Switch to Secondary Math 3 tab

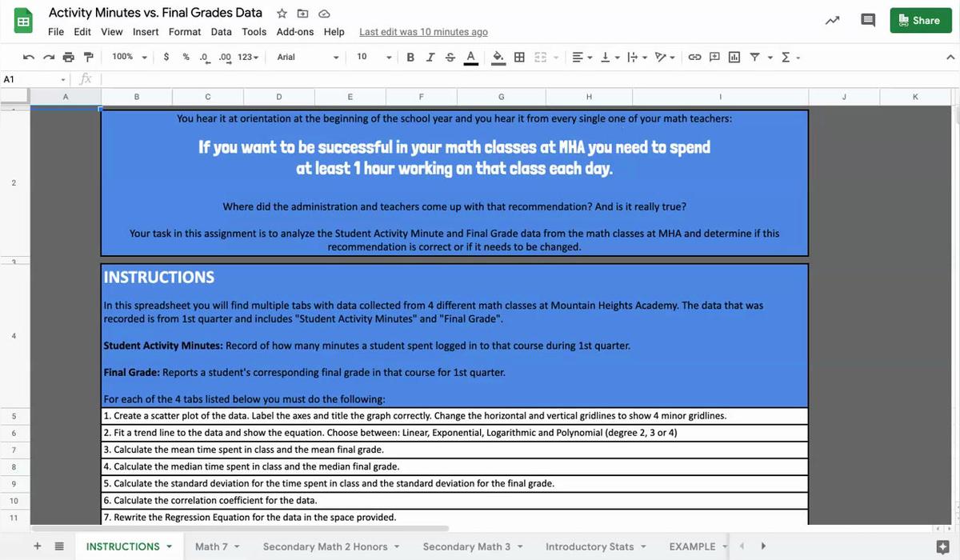466,546
